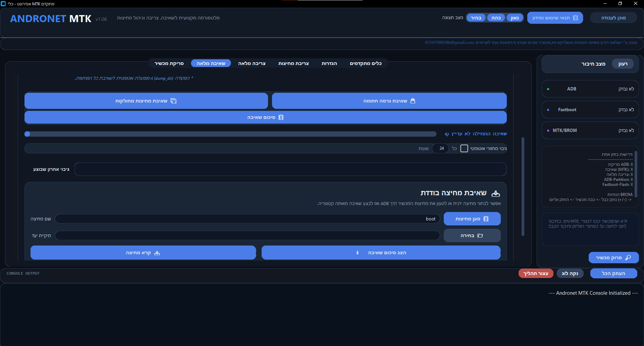
Task: Click the info icon on show dump summary
Action: coord(358,253)
